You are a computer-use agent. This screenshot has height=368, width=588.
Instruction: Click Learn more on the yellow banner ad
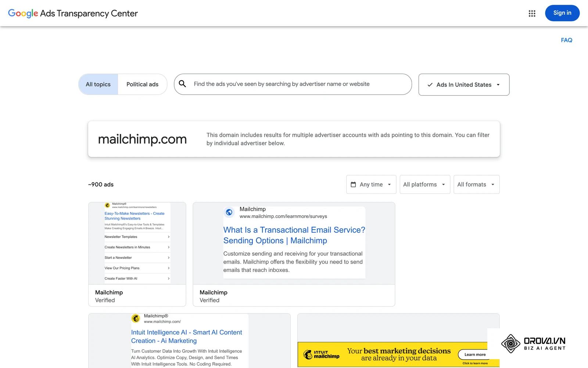[475, 355]
